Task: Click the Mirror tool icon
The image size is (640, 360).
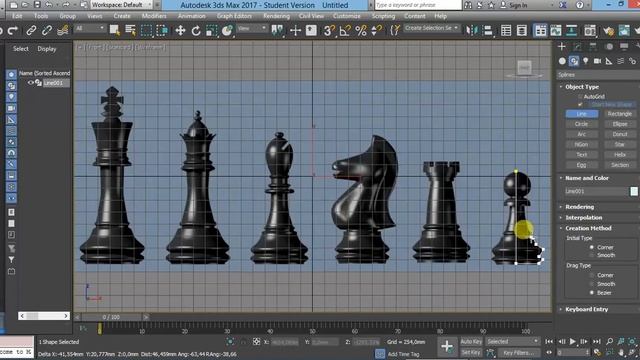Action: click(x=472, y=31)
